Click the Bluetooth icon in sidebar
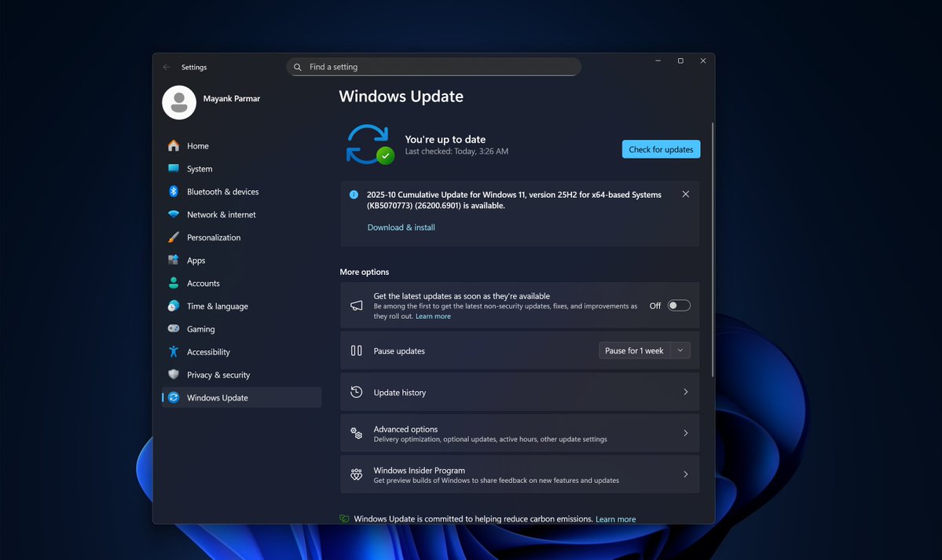942x560 pixels. [x=174, y=191]
